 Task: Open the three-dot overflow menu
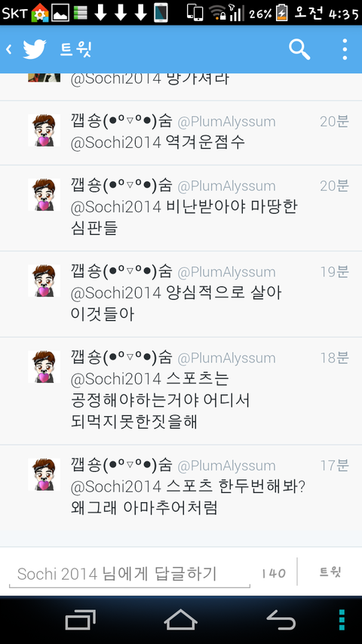(x=345, y=50)
